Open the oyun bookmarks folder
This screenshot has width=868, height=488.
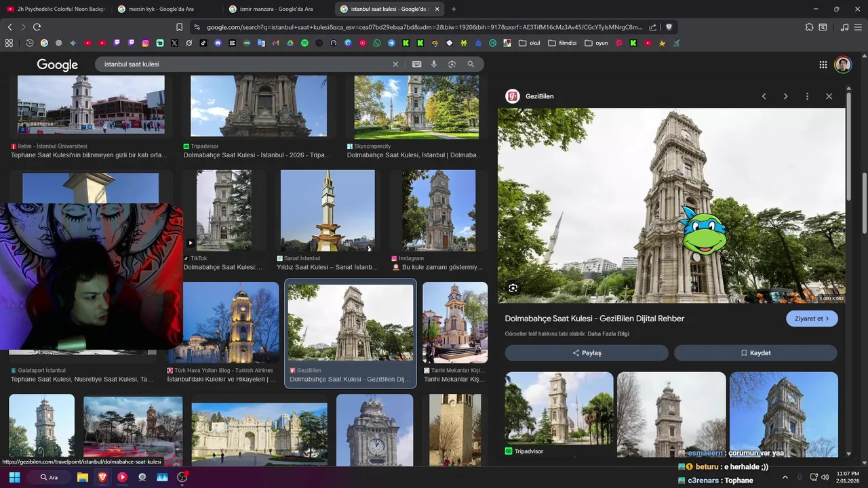[596, 43]
